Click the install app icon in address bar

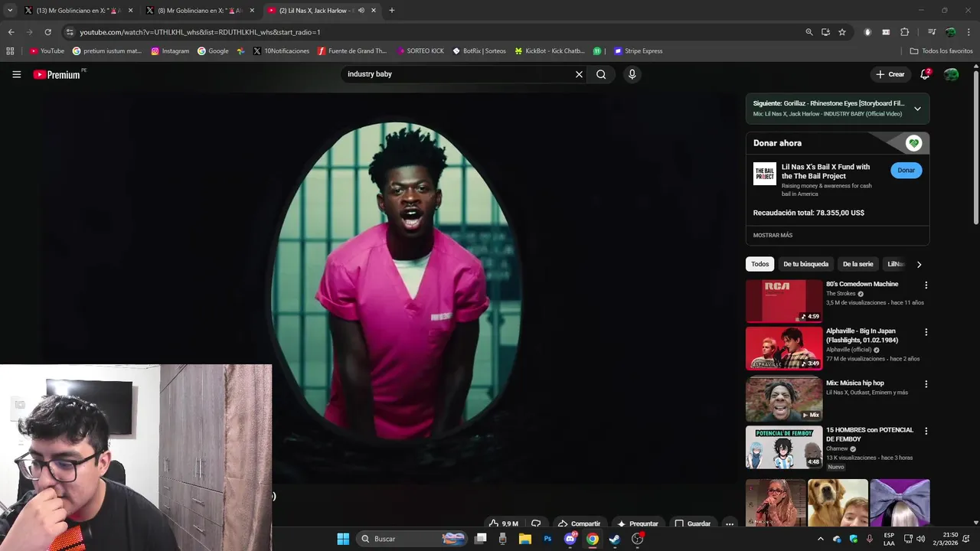(826, 32)
